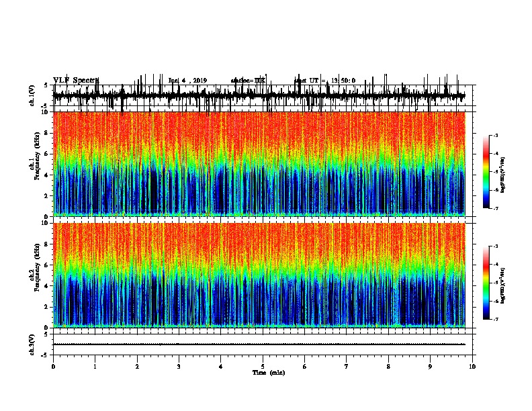Click the ch.1(V) waveform axis label
The height and width of the screenshot is (411, 532).
coord(32,95)
